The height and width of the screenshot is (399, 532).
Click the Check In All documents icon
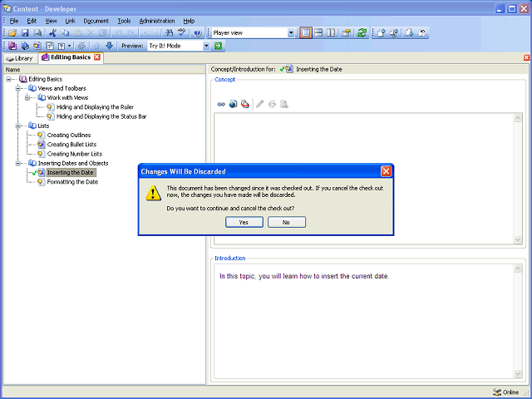pyautogui.click(x=394, y=33)
